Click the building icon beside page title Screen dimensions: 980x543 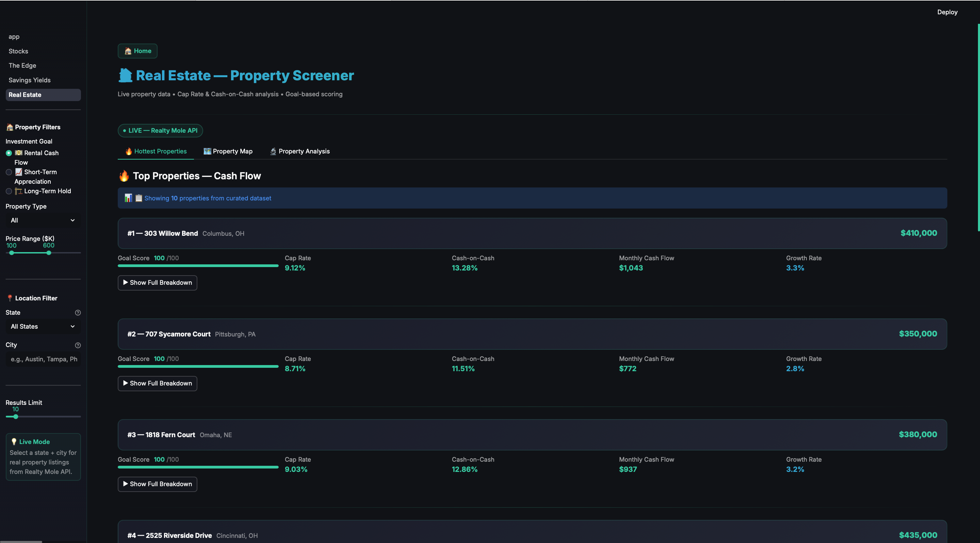pyautogui.click(x=125, y=75)
